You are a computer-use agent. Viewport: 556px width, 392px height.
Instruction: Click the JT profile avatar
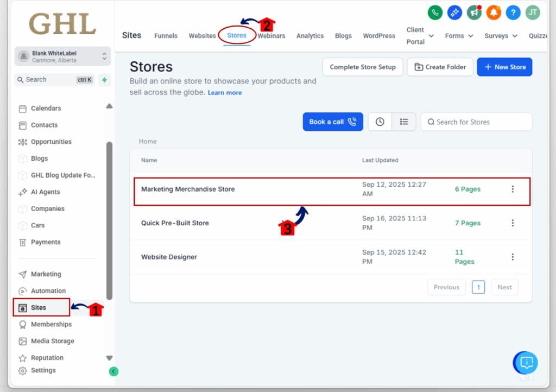533,12
